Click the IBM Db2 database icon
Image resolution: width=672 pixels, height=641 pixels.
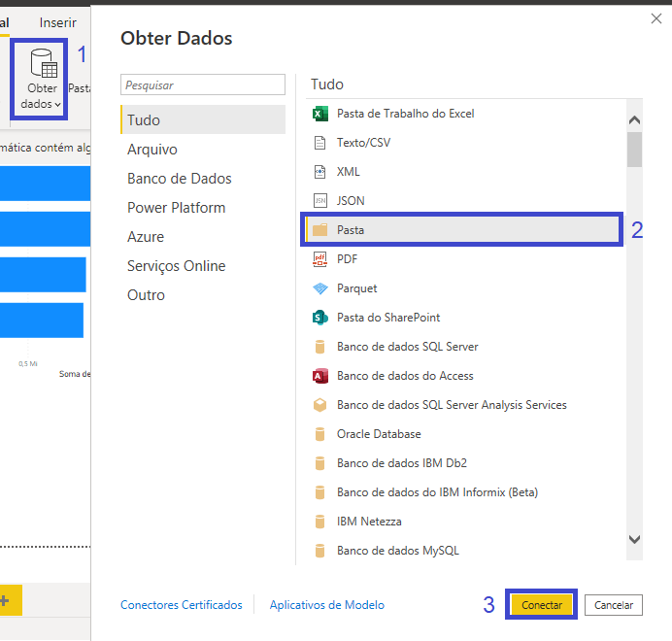[x=319, y=463]
